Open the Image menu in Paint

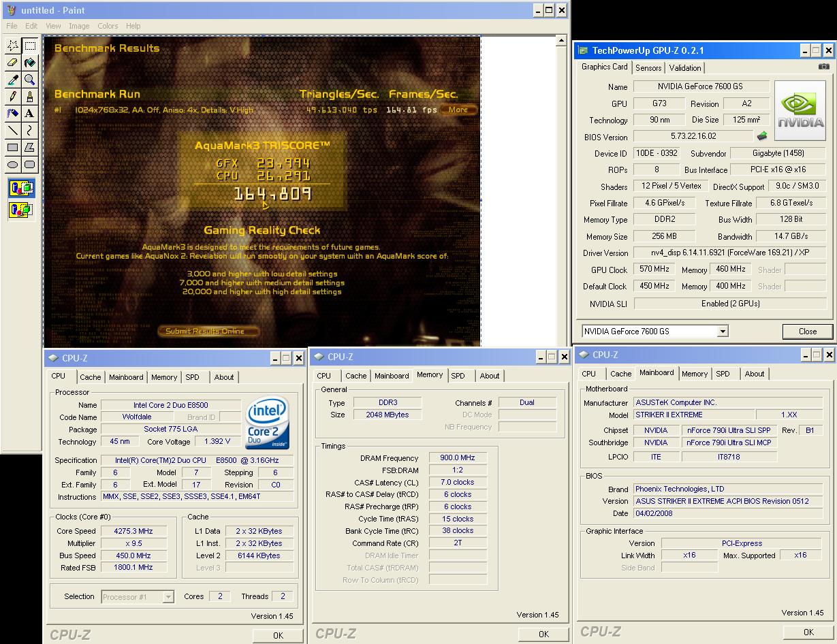pos(79,26)
